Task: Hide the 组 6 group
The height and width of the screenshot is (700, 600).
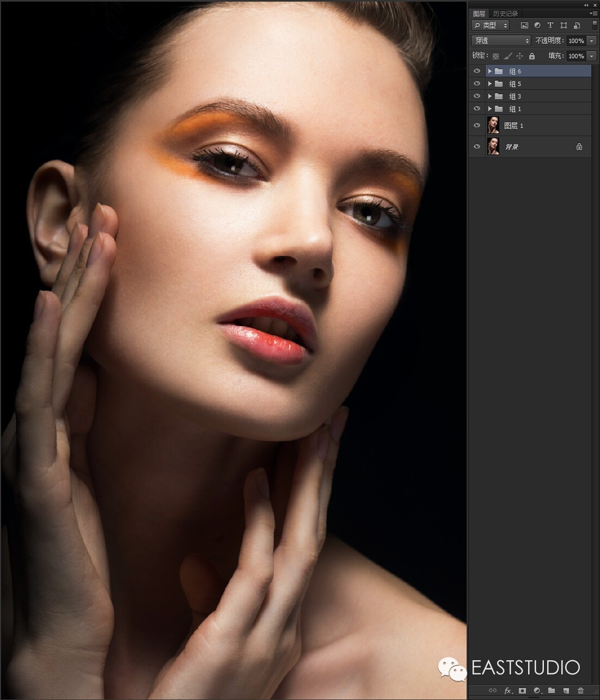Action: coord(477,71)
